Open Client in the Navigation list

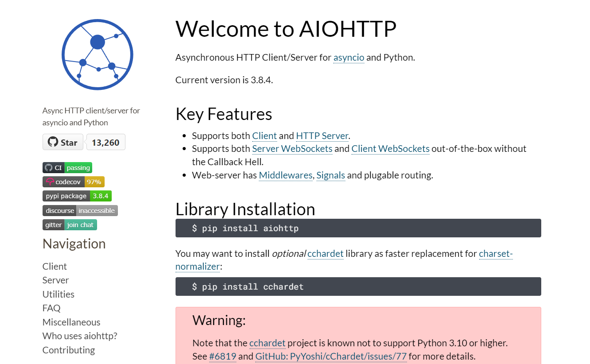(x=55, y=266)
